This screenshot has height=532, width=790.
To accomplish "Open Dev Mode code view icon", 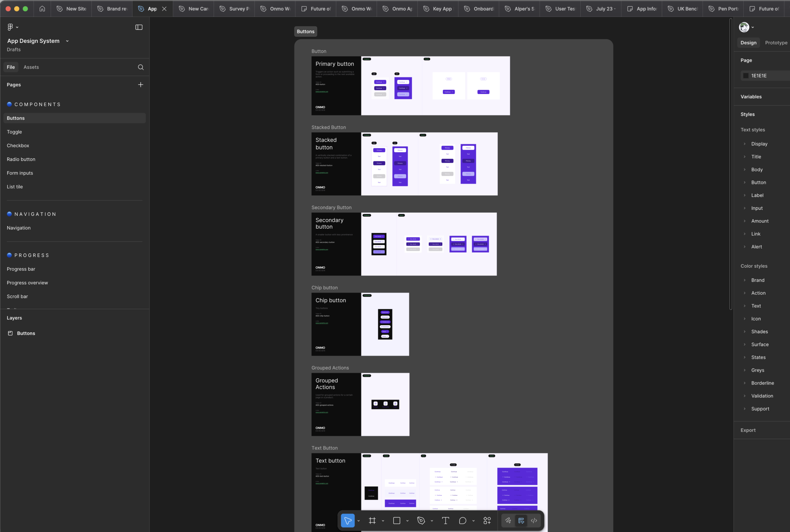I will pyautogui.click(x=534, y=520).
